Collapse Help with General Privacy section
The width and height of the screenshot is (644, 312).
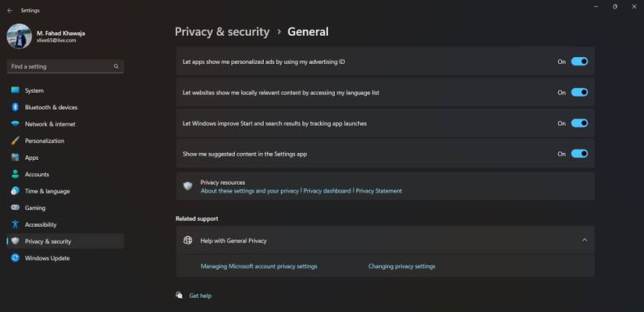(x=585, y=240)
